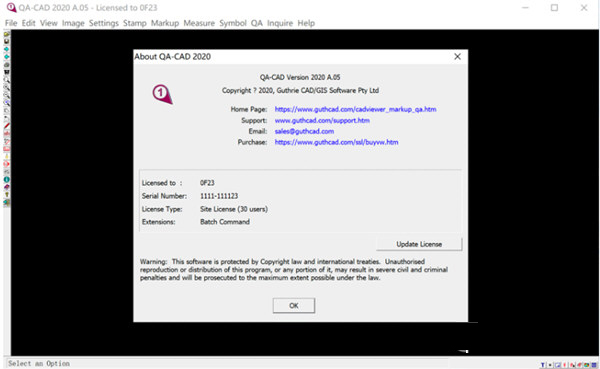
Task: Click the QA-CAD Version 2020 A.05 text
Action: (300, 77)
